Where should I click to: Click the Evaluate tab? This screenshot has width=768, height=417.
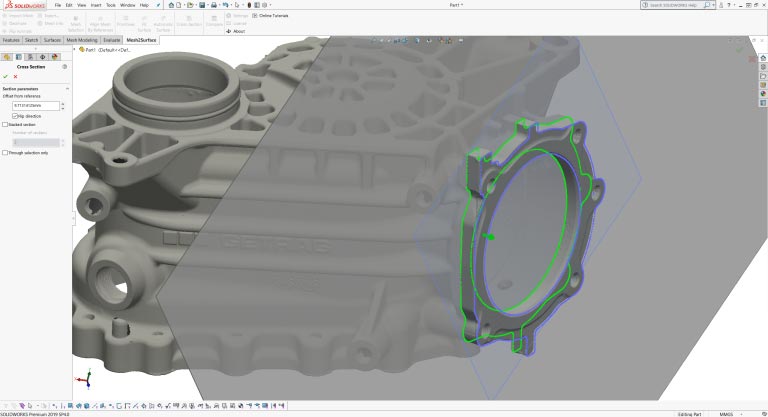pos(112,40)
